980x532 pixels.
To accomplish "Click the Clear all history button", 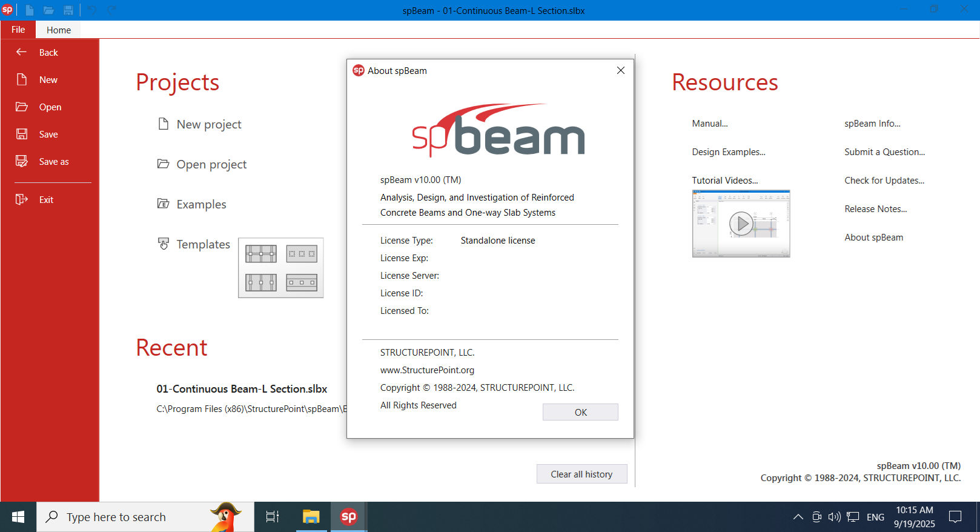I will [x=581, y=474].
